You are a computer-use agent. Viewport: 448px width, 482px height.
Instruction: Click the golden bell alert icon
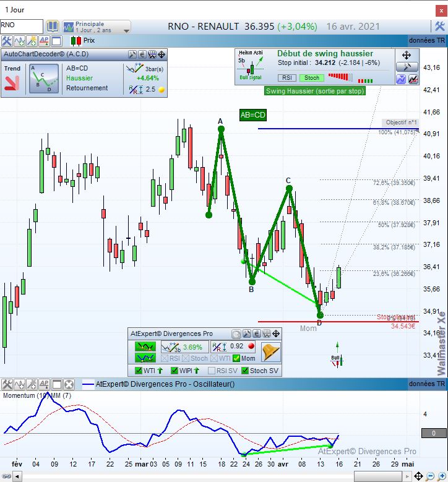point(271,352)
